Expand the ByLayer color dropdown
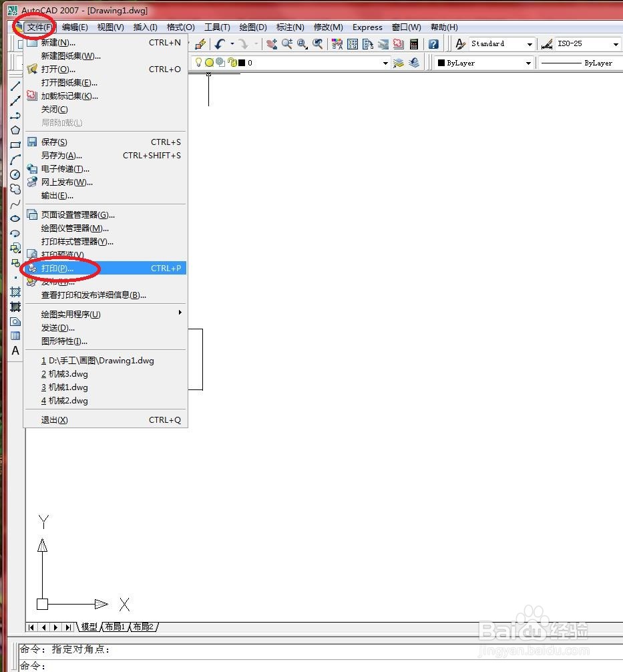The width and height of the screenshot is (623, 672). (x=528, y=63)
